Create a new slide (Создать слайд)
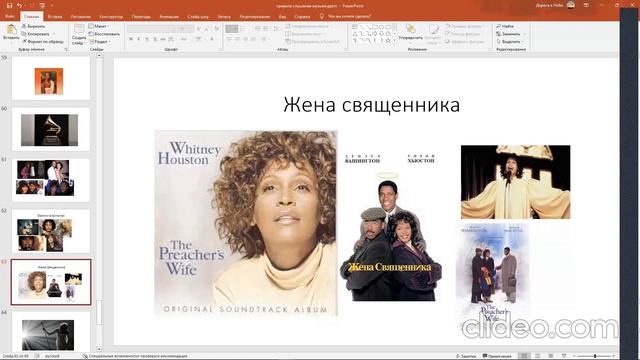 (x=78, y=34)
